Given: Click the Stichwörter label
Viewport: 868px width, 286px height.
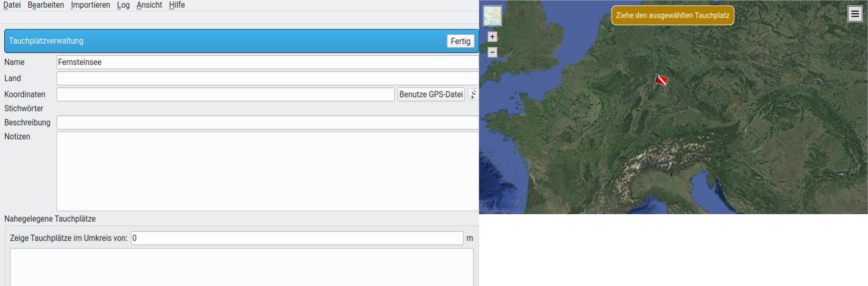Looking at the screenshot, I should [x=24, y=108].
